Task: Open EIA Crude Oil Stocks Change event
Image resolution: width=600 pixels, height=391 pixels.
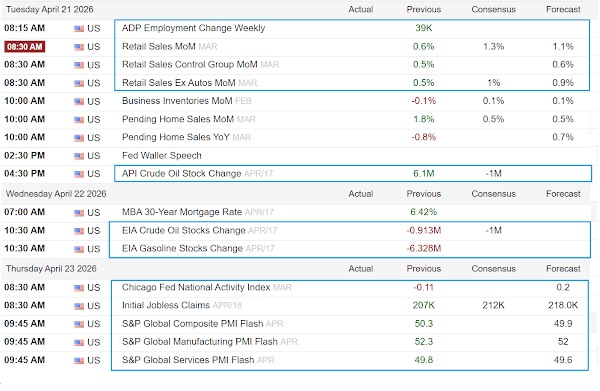Action: tap(183, 231)
